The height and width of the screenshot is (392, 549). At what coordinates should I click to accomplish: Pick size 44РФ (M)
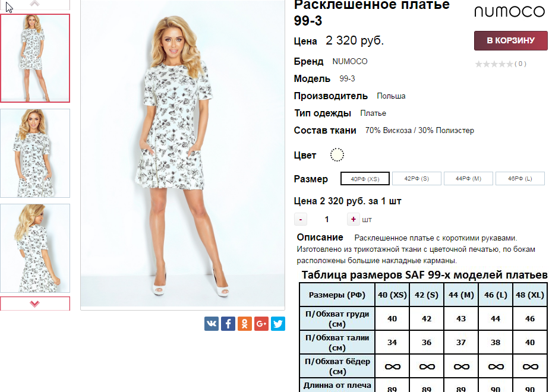tap(468, 179)
